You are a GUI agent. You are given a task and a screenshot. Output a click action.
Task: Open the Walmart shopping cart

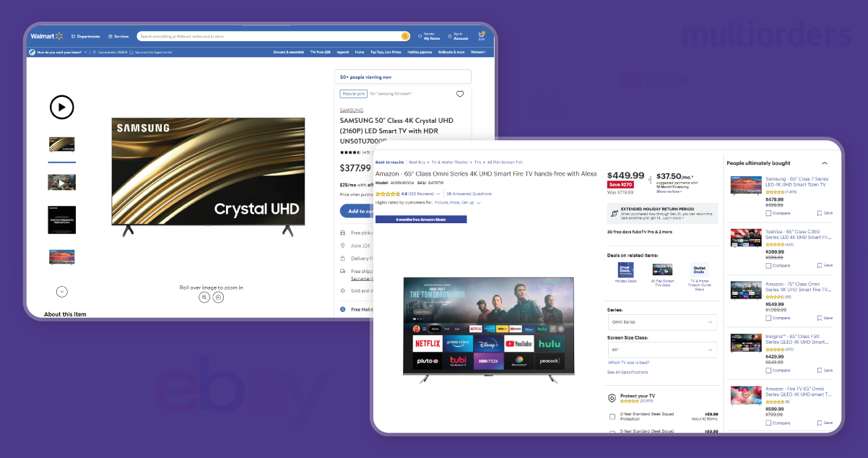(482, 36)
